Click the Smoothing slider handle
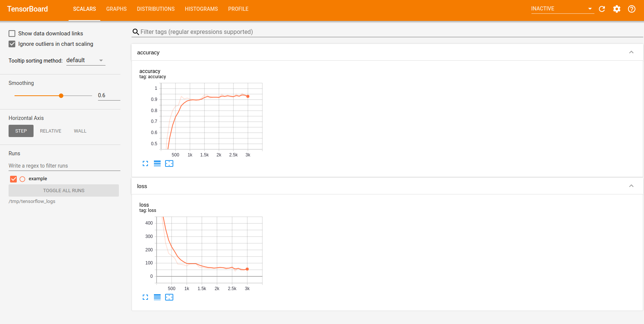 61,96
